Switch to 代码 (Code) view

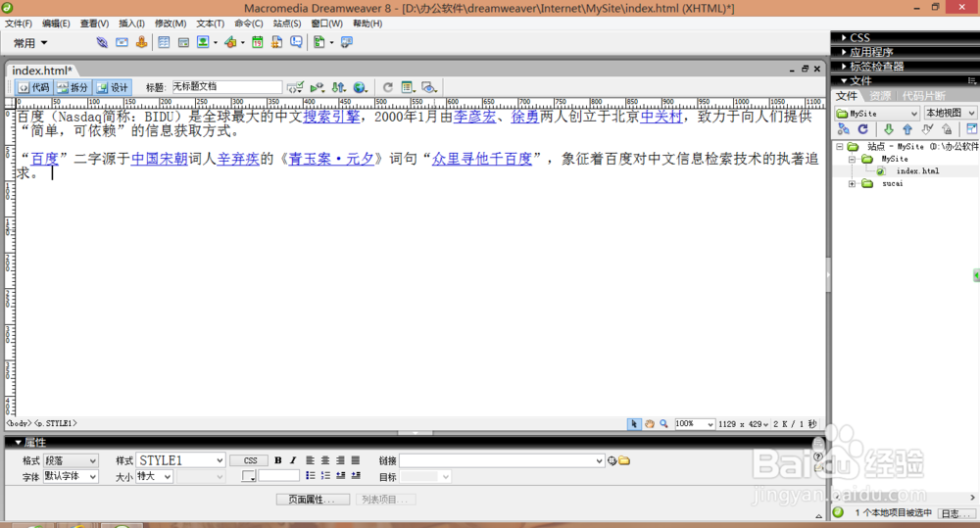(x=34, y=87)
